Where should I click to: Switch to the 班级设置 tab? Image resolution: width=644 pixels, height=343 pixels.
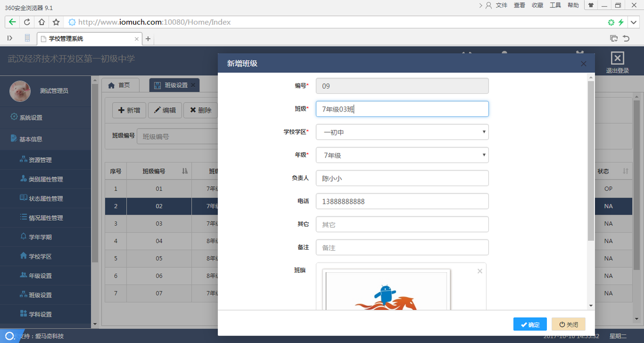point(174,85)
